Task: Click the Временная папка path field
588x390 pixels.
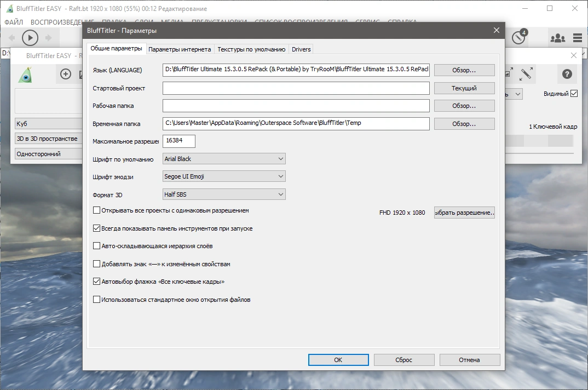Action: tap(296, 123)
